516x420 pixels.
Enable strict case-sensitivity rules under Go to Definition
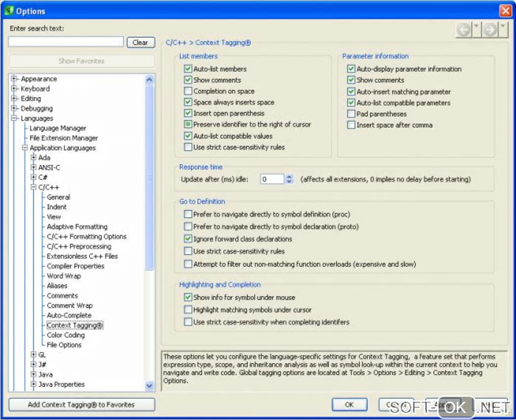[188, 251]
